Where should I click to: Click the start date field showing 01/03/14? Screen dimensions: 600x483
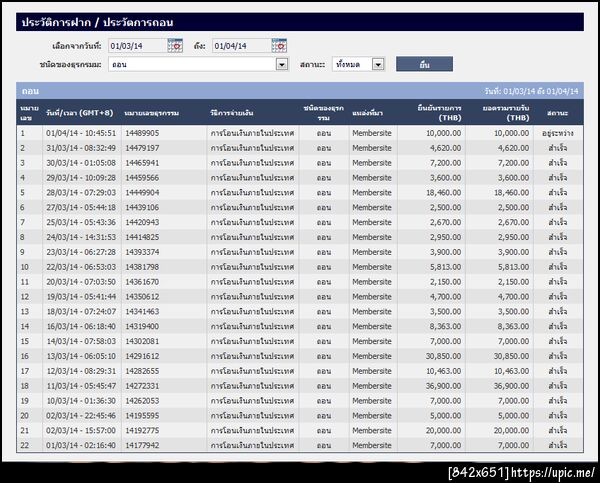point(137,46)
